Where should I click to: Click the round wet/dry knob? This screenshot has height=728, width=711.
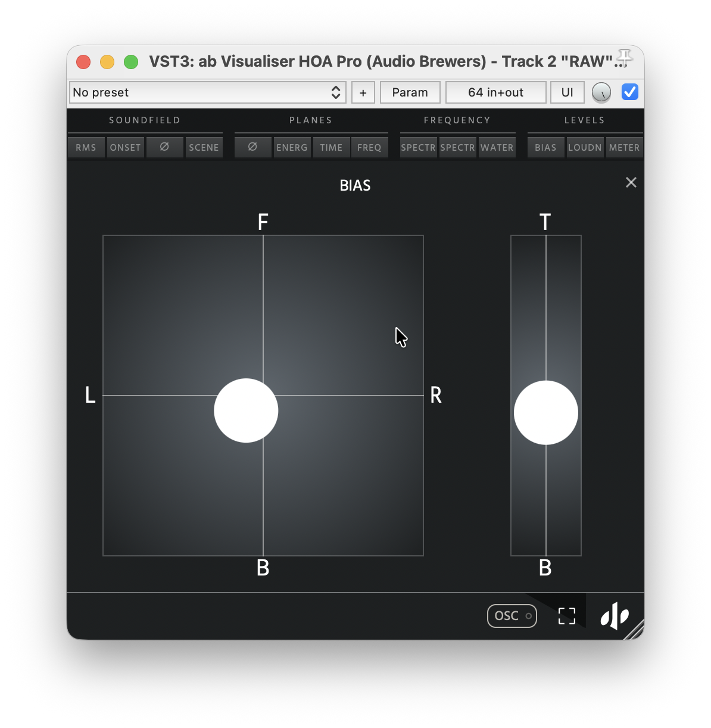click(x=601, y=92)
